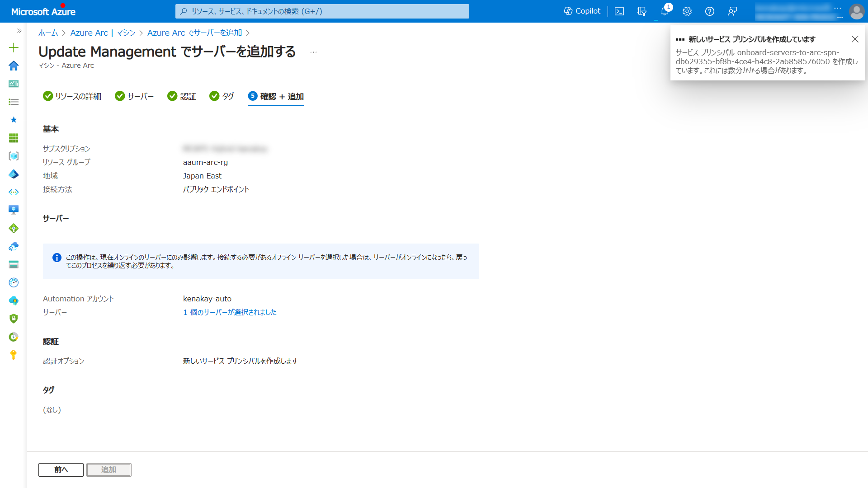The height and width of the screenshot is (488, 868).
Task: Go to Azure Arc でサーバーを追加 breadcrumb
Action: [x=194, y=33]
